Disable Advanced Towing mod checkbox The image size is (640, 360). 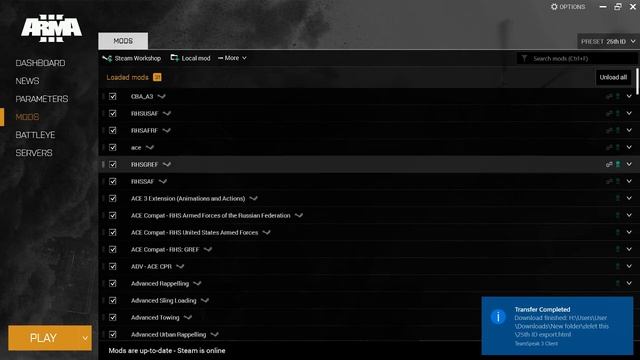point(113,318)
